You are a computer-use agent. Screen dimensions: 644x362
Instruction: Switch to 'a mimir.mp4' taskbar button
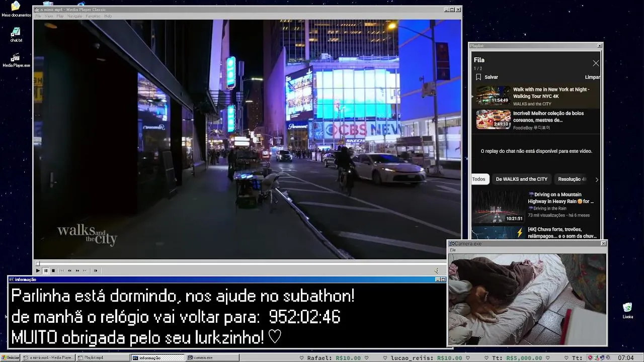[x=49, y=357]
